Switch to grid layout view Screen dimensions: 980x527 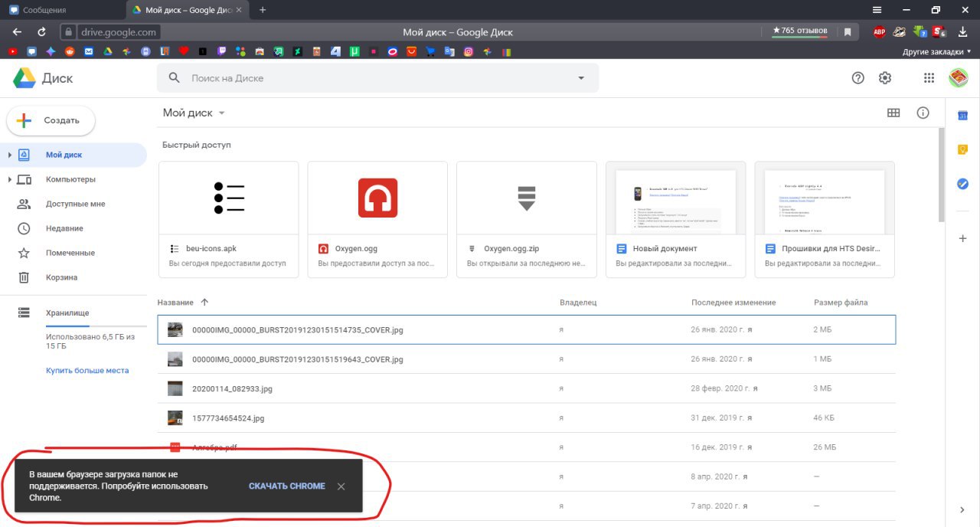click(893, 113)
